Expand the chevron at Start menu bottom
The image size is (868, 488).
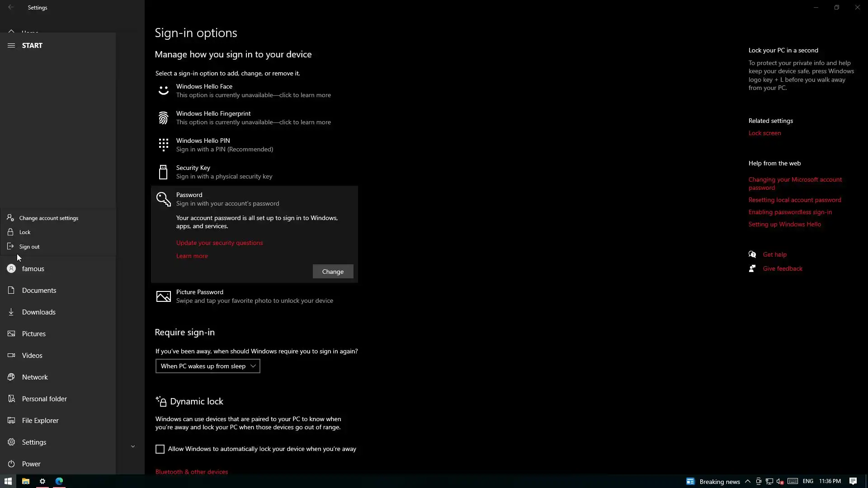point(133,446)
